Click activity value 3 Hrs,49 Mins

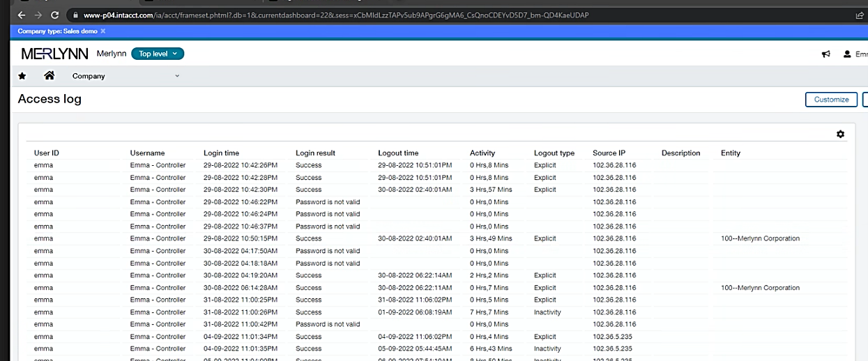pyautogui.click(x=491, y=238)
